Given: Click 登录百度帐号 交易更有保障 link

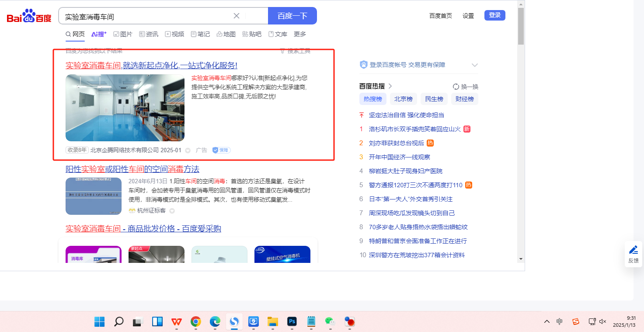Looking at the screenshot, I should (407, 65).
